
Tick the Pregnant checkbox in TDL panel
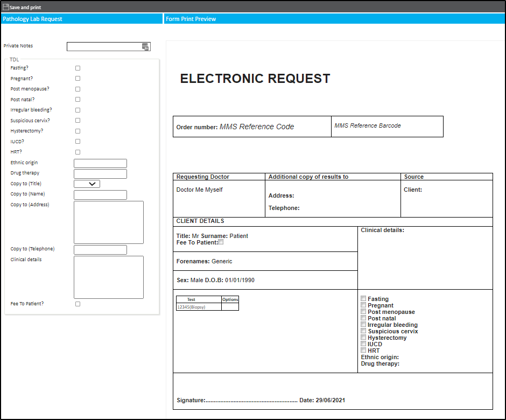pos(78,79)
